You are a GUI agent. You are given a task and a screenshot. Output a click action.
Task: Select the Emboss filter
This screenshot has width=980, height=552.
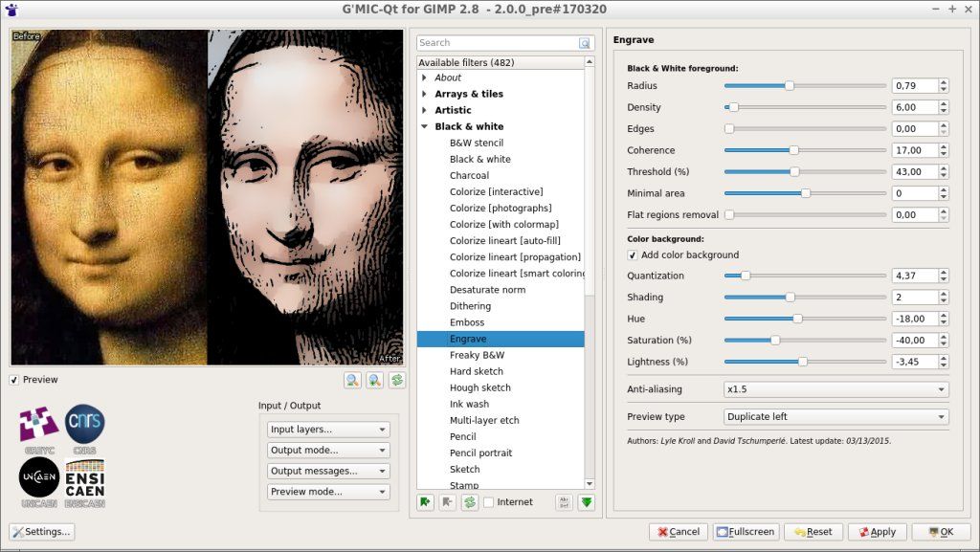[x=467, y=322]
